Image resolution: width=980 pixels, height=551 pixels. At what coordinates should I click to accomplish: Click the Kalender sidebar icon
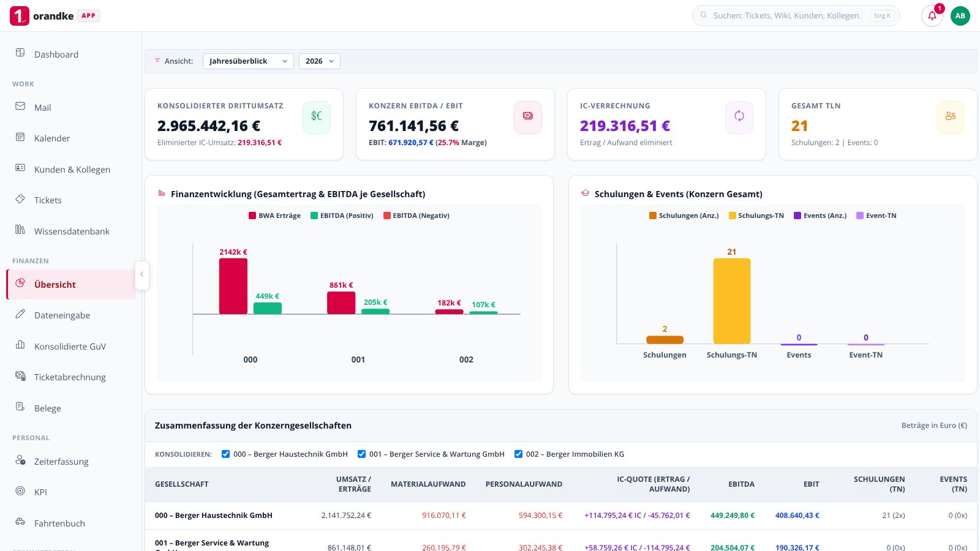click(x=20, y=137)
